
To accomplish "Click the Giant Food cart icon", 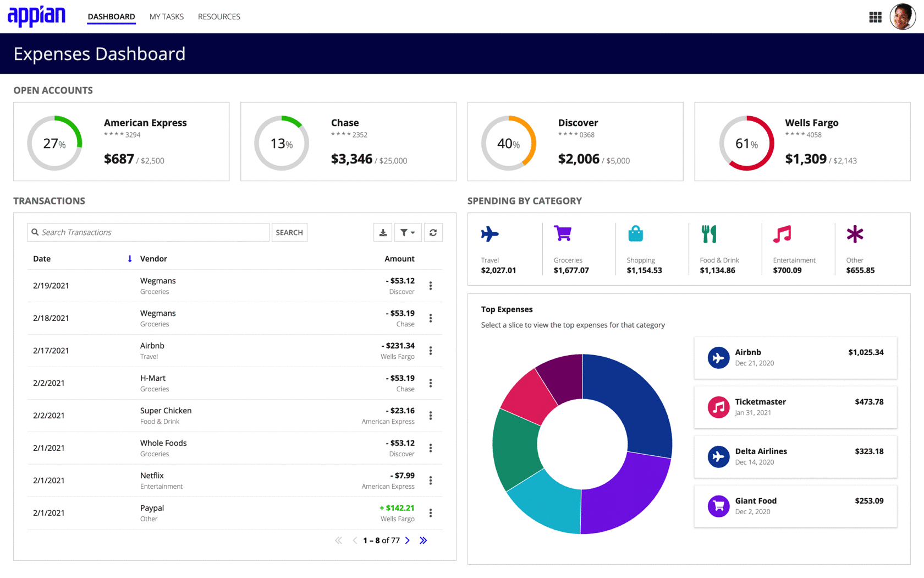I will click(718, 506).
